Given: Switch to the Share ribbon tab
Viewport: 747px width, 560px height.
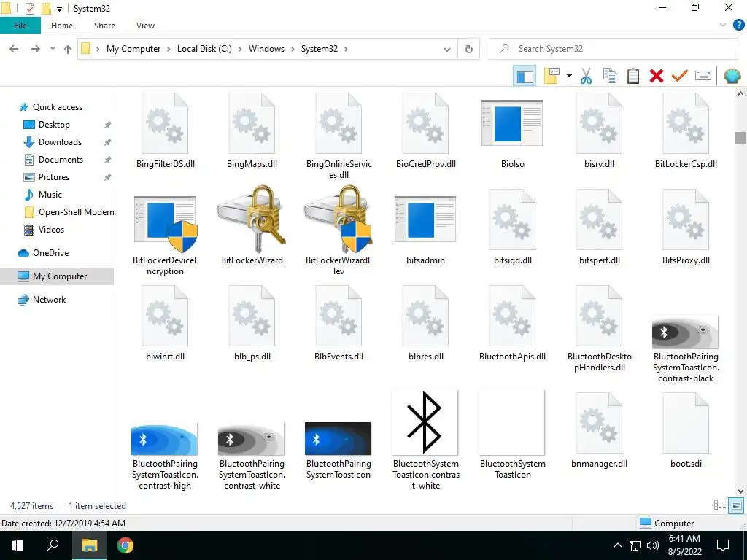Looking at the screenshot, I should pos(104,26).
